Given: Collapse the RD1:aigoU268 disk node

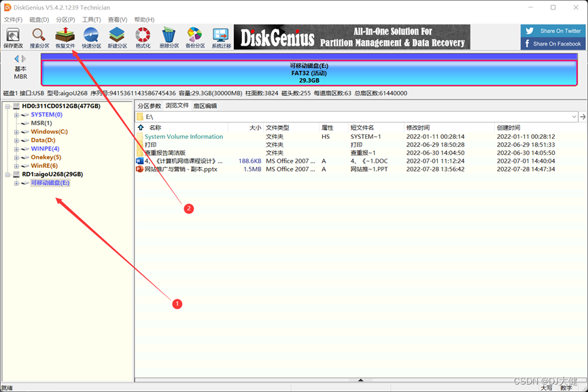Looking at the screenshot, I should [7, 175].
